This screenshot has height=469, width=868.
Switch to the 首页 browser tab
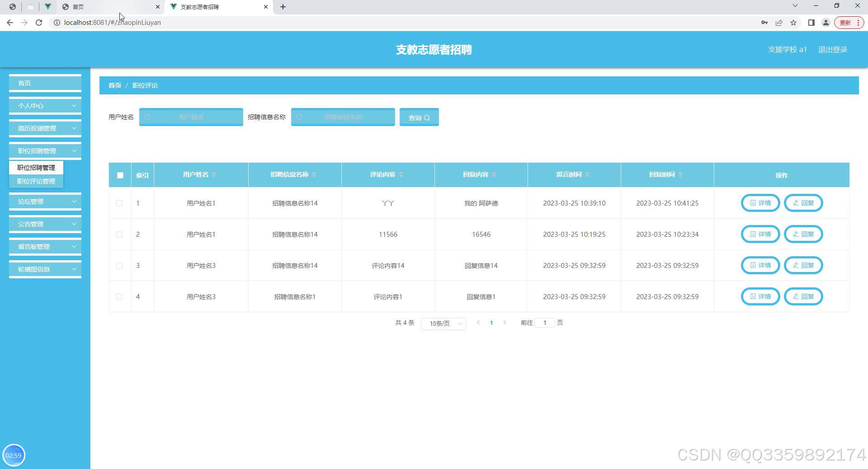[111, 7]
